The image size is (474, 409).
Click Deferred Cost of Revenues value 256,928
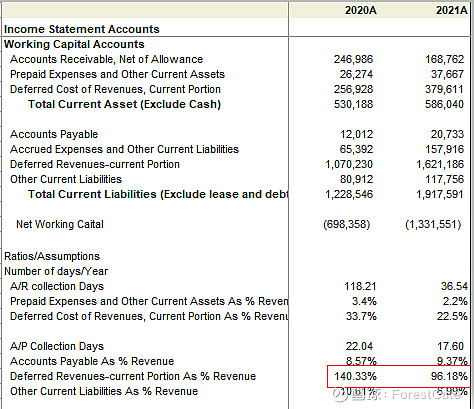(x=353, y=89)
